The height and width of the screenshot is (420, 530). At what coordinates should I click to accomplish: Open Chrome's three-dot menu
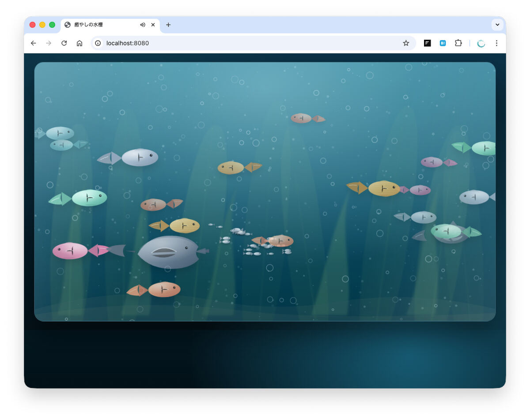click(496, 43)
